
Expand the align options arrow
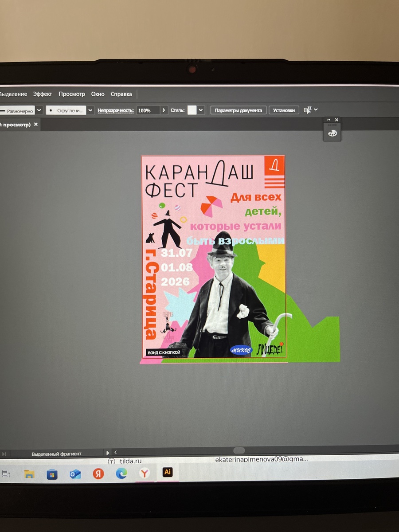coord(316,110)
